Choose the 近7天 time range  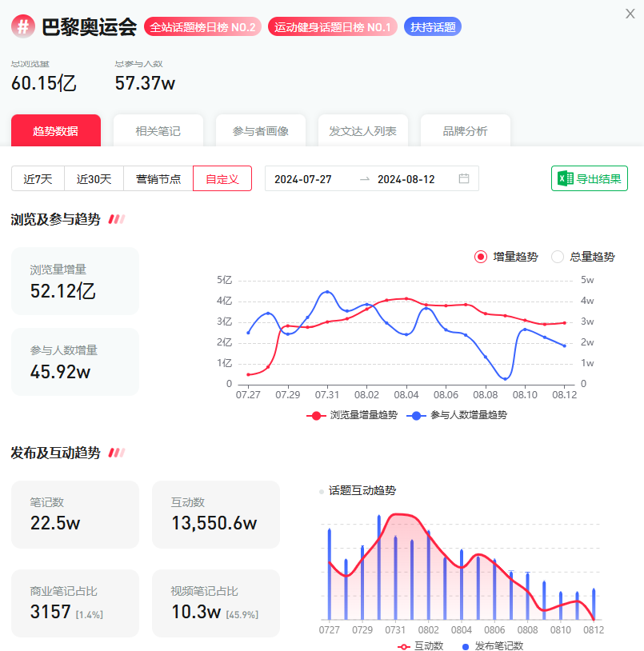[x=38, y=178]
